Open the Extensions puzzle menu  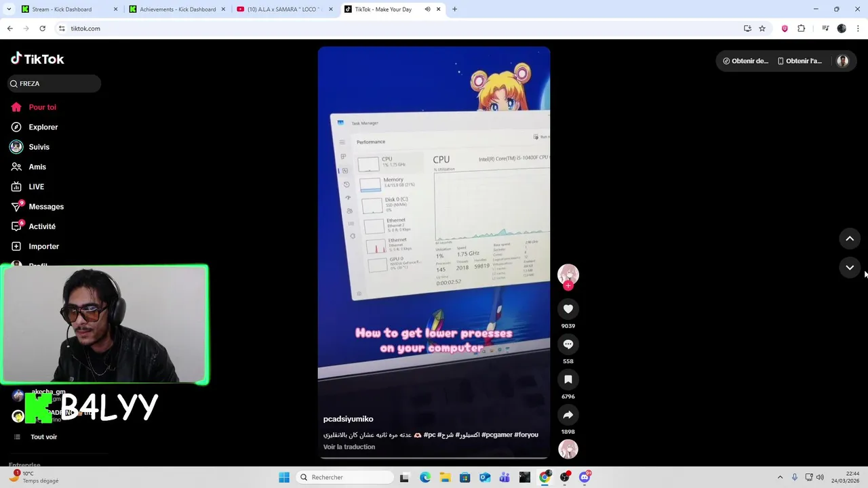[801, 28]
